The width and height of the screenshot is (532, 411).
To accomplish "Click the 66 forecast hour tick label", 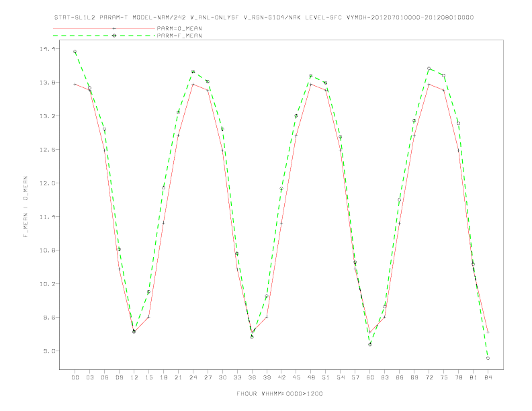I will [x=400, y=377].
